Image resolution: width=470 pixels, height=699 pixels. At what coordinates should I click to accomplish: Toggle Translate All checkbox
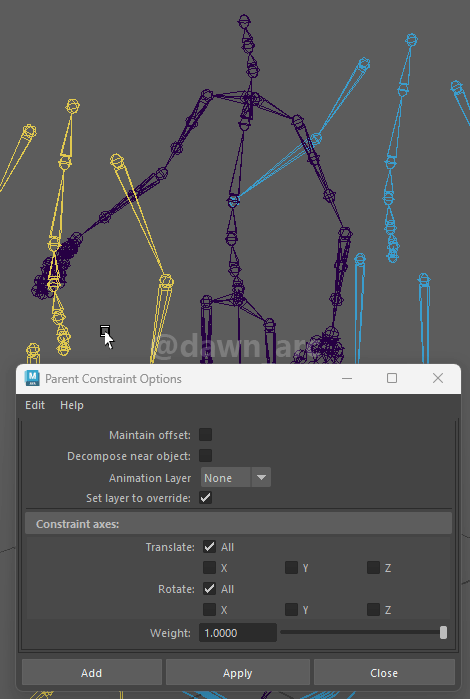tap(209, 547)
